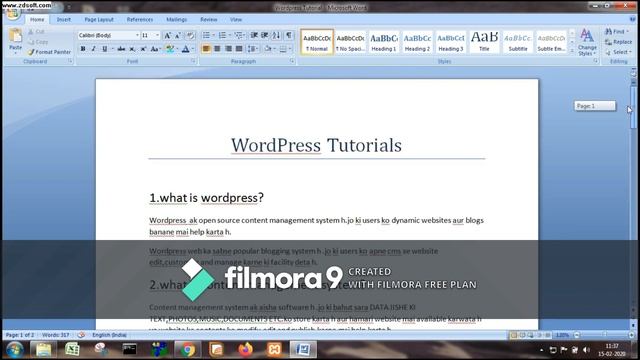Open Firefox from the taskbar
The width and height of the screenshot is (640, 360).
(x=245, y=350)
